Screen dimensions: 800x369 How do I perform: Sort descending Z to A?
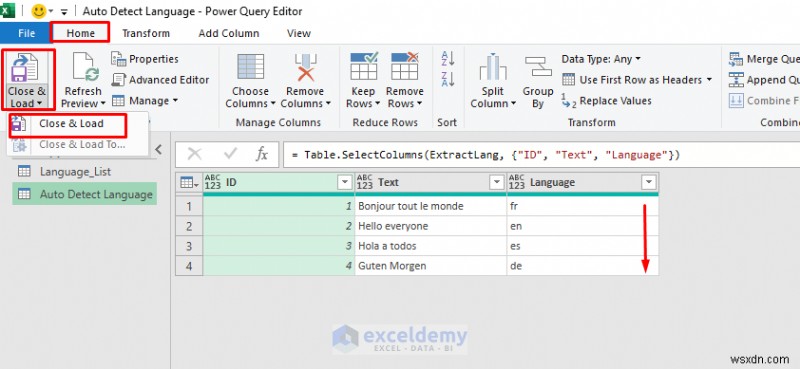[x=447, y=79]
